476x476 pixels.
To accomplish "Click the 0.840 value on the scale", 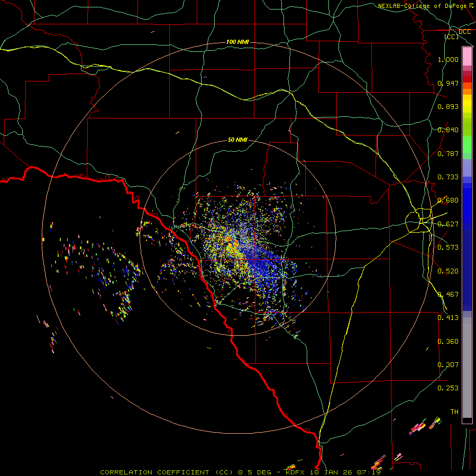I will coord(448,130).
